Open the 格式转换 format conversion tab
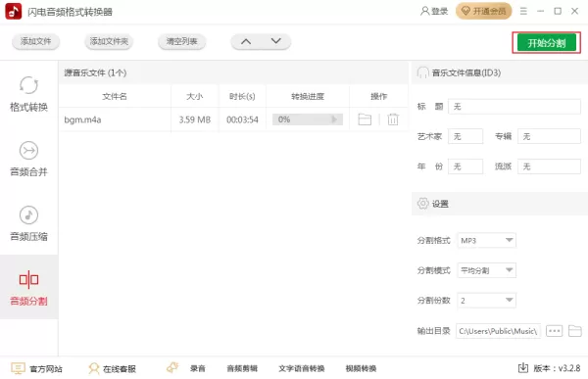Image resolution: width=588 pixels, height=379 pixels. 28,94
